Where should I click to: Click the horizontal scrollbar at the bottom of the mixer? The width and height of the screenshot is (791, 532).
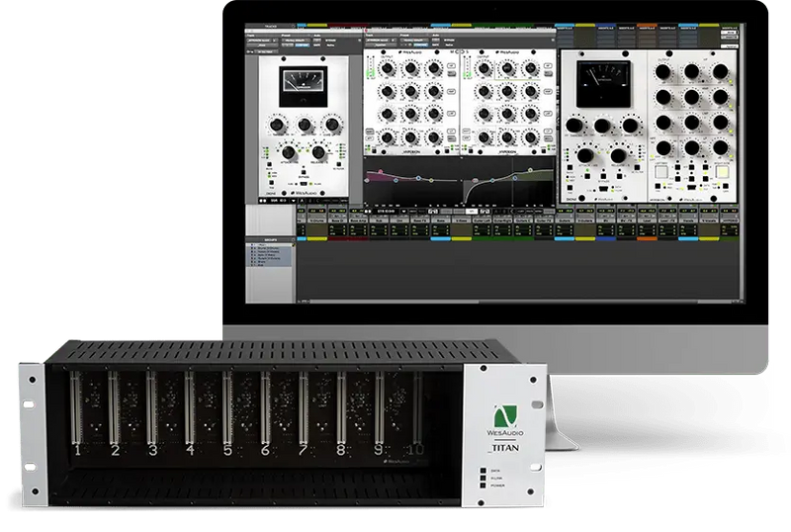(x=520, y=302)
